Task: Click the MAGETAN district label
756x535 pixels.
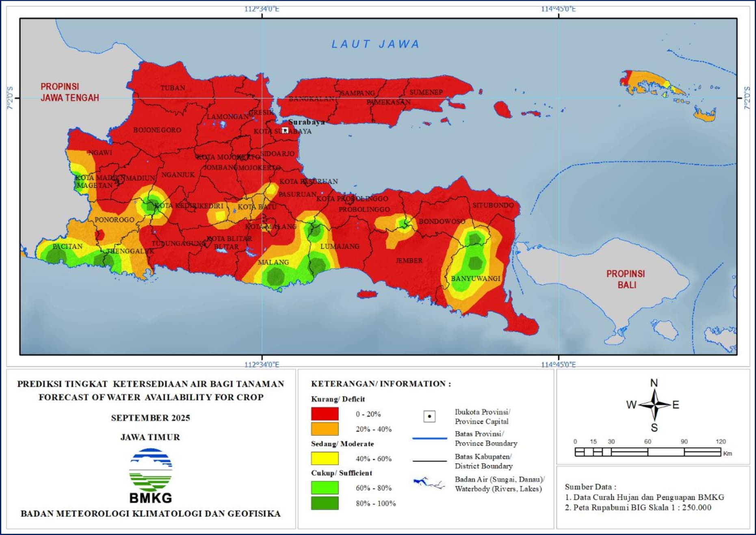Action: click(95, 185)
